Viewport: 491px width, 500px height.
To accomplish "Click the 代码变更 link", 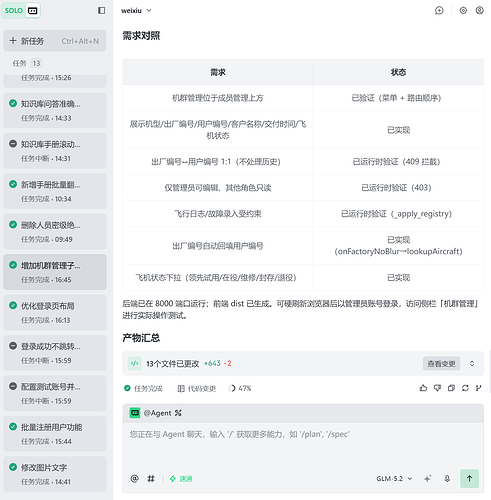I will [x=197, y=388].
